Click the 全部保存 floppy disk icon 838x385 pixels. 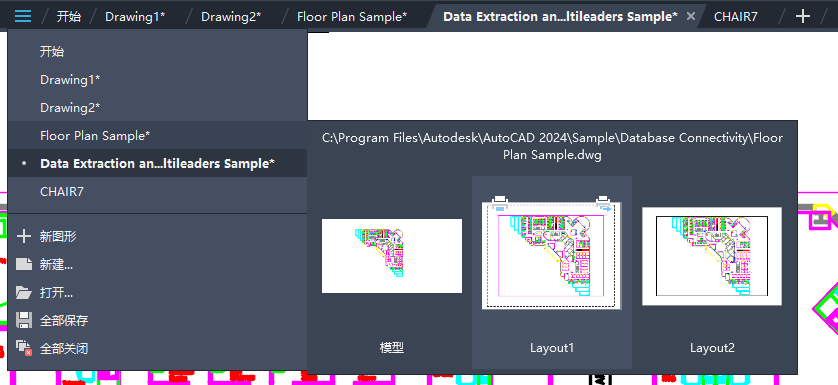(x=24, y=321)
